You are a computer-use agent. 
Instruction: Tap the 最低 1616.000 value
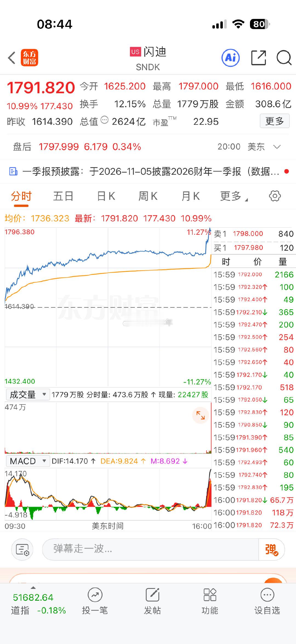(x=271, y=86)
